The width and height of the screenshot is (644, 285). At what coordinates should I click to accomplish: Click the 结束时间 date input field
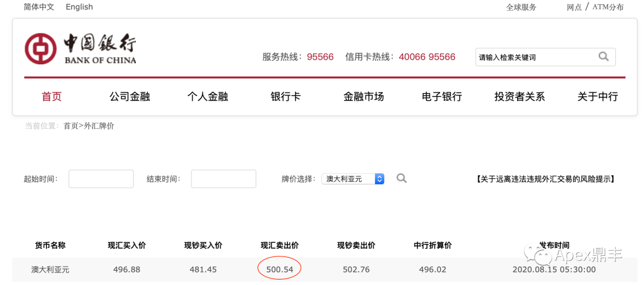(224, 179)
